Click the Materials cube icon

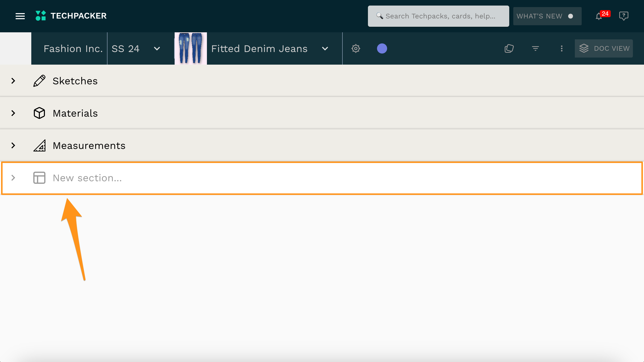click(x=39, y=113)
